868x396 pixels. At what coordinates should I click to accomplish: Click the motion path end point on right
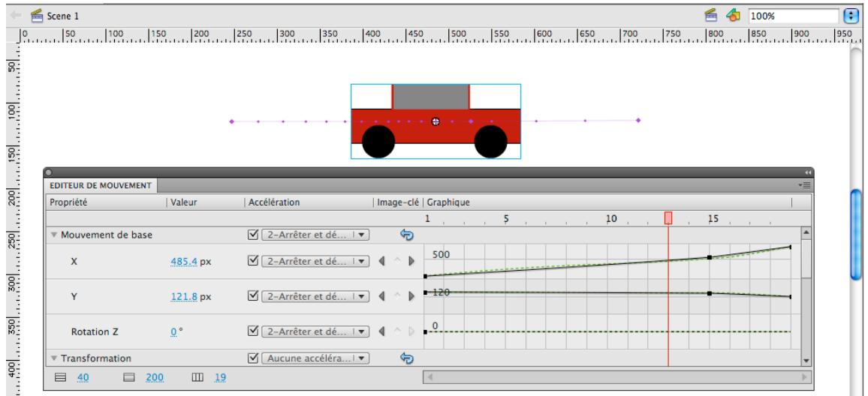[638, 120]
